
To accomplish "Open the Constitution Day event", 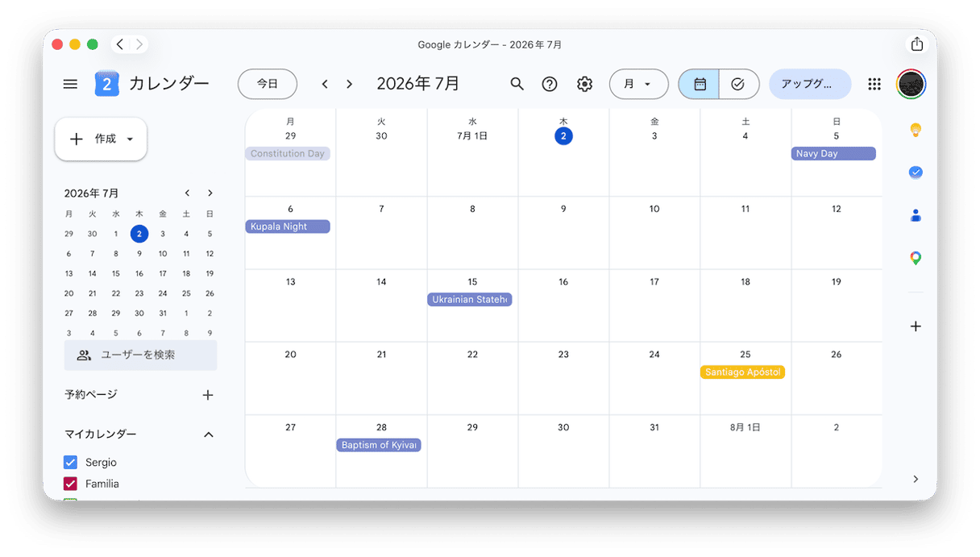I will tap(288, 153).
